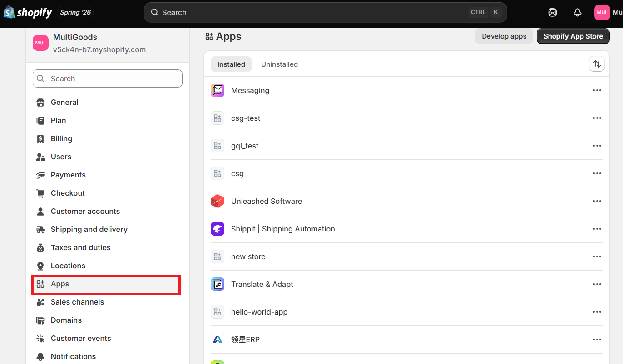Open the notifications bell in top bar

click(x=578, y=12)
